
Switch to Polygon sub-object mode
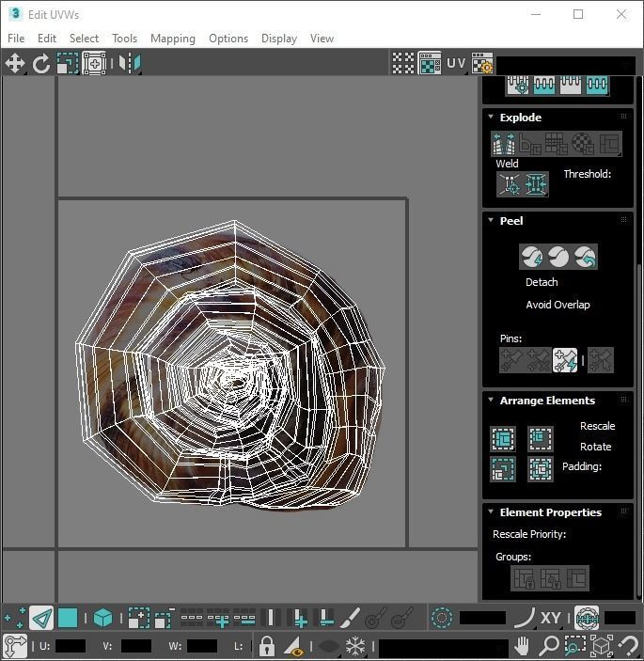tap(68, 619)
